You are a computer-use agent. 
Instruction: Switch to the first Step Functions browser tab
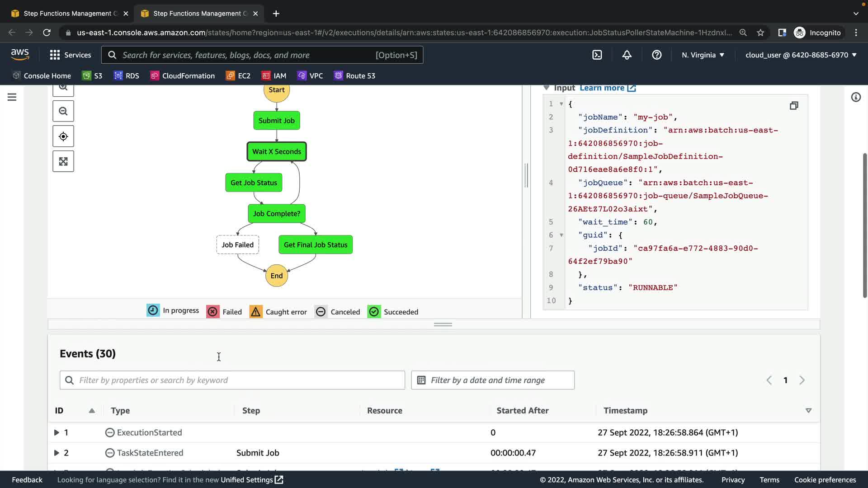(x=67, y=14)
